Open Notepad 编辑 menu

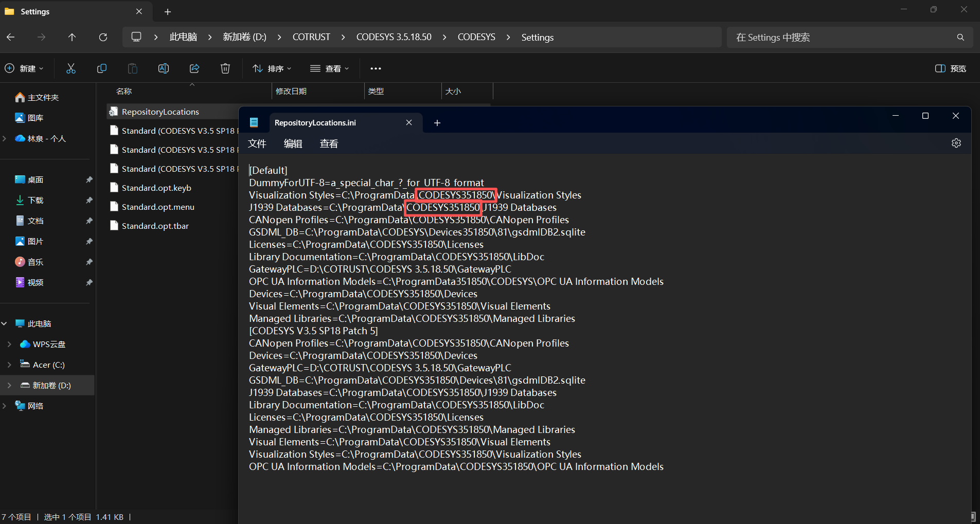point(293,143)
